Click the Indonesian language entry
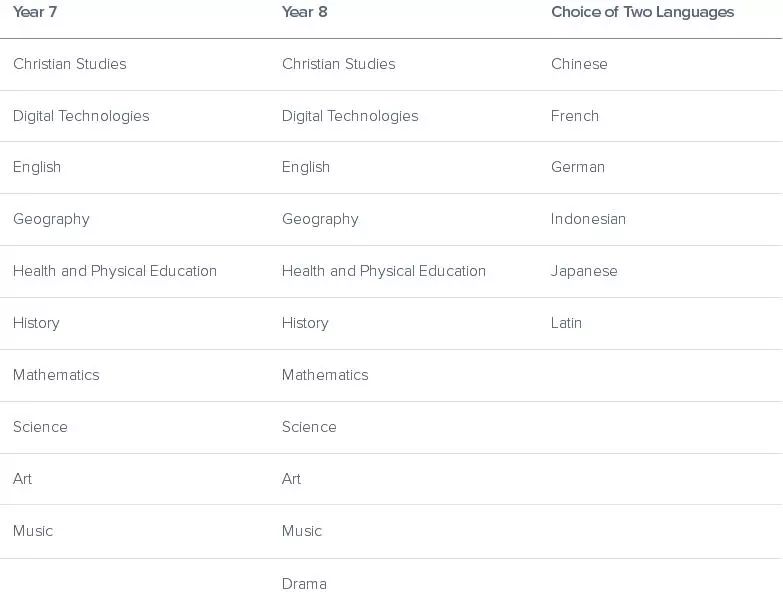The width and height of the screenshot is (783, 598). point(588,219)
